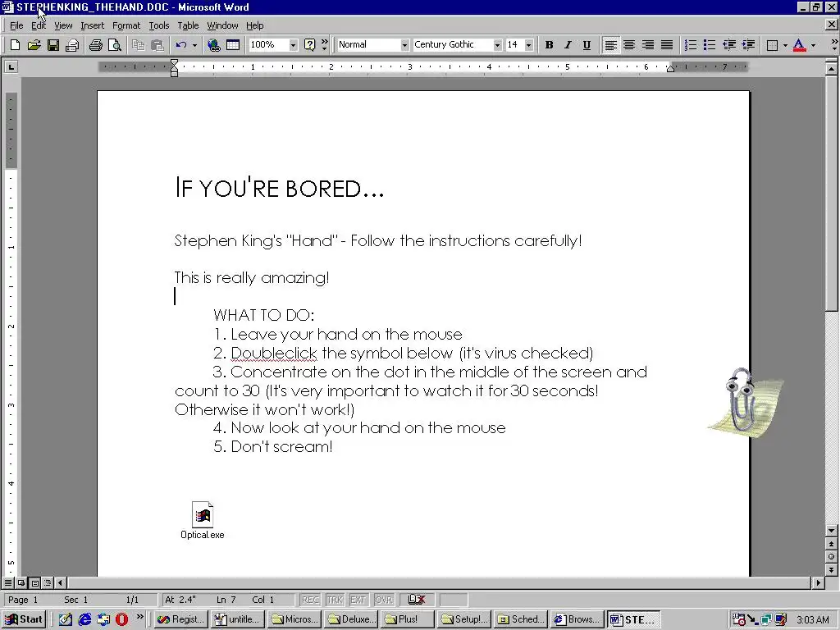Apply the red font color
The image size is (840, 630).
[799, 45]
